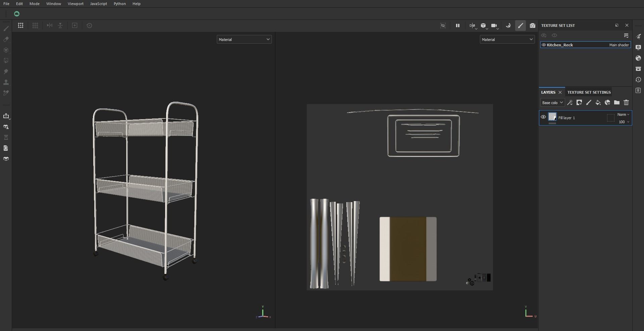Select Fill layer 1 name
The image size is (644, 331).
(566, 118)
